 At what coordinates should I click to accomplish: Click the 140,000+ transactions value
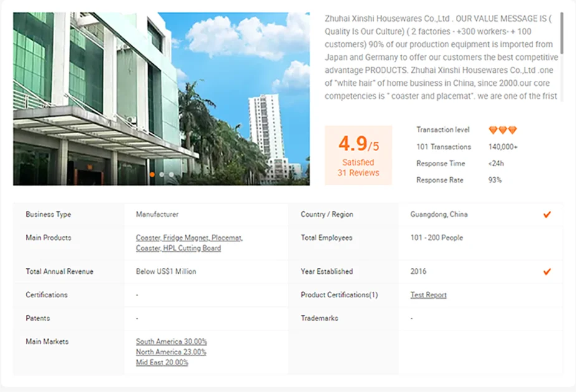coord(503,147)
